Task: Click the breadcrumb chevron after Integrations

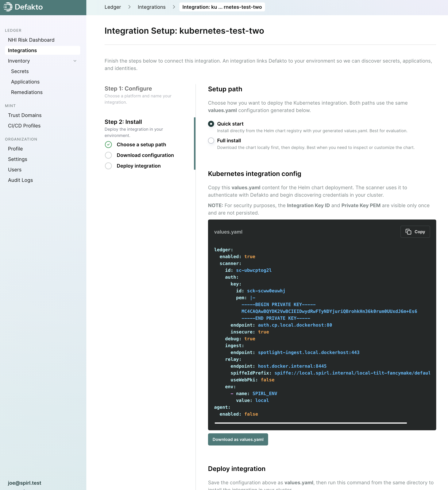Action: (174, 7)
